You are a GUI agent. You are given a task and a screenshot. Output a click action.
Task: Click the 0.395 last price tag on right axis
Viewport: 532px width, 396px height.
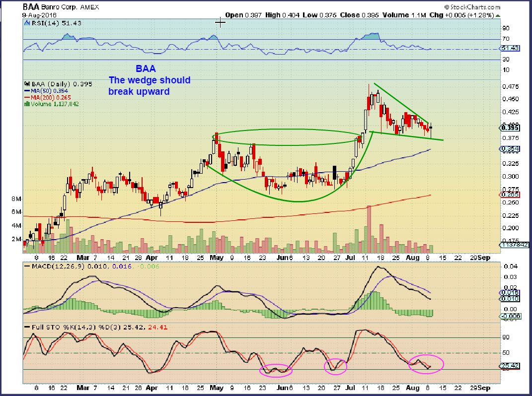(510, 128)
